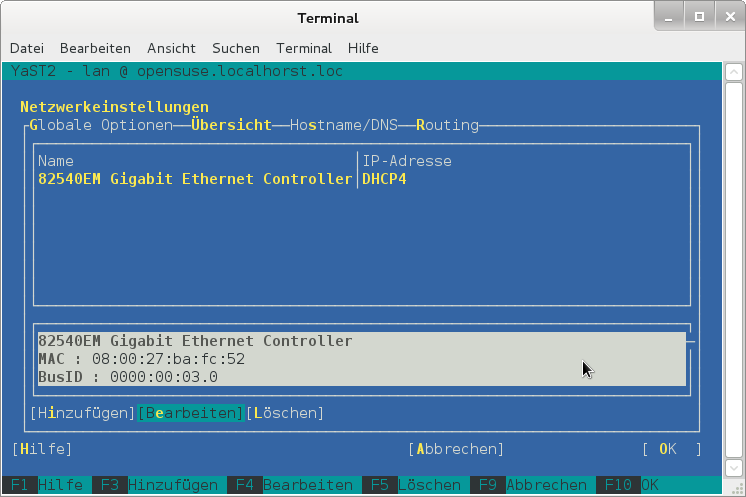Click the Hinzufügen button below details
Viewport: 746px width, 497px height.
point(83,412)
